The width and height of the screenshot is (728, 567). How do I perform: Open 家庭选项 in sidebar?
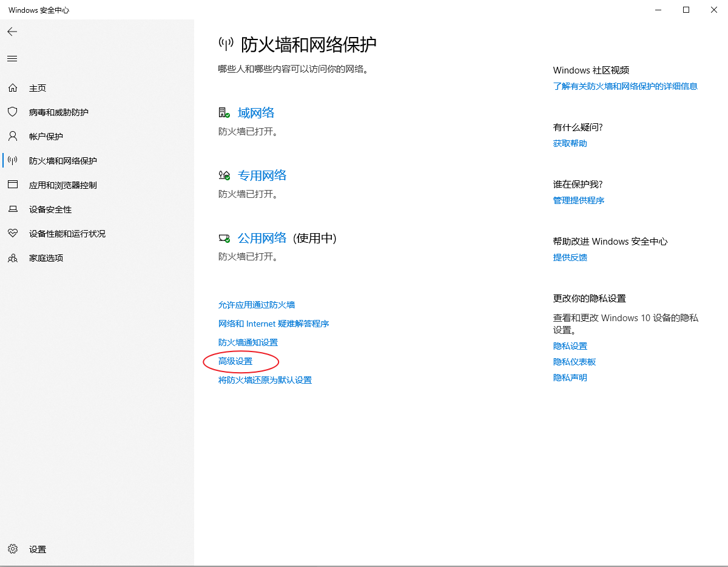[x=46, y=258]
